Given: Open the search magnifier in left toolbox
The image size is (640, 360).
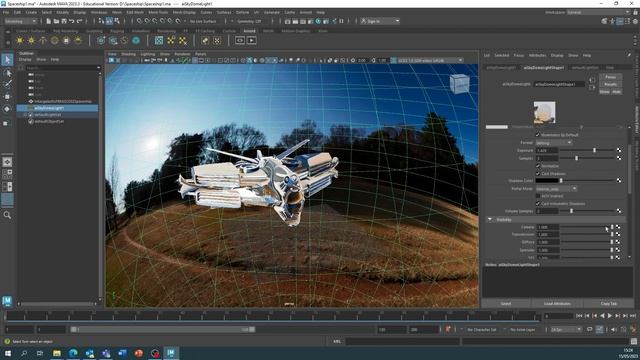Looking at the screenshot, I should (7, 215).
